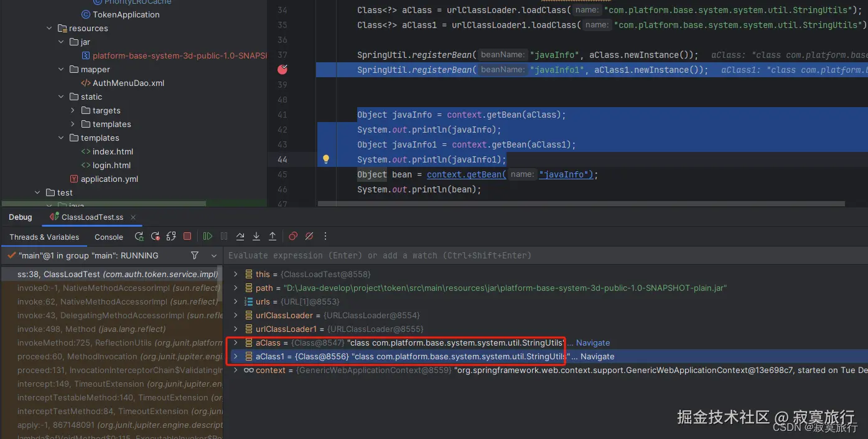Expand the urlClassLoader1 variable node
The width and height of the screenshot is (868, 439).
pyautogui.click(x=235, y=329)
